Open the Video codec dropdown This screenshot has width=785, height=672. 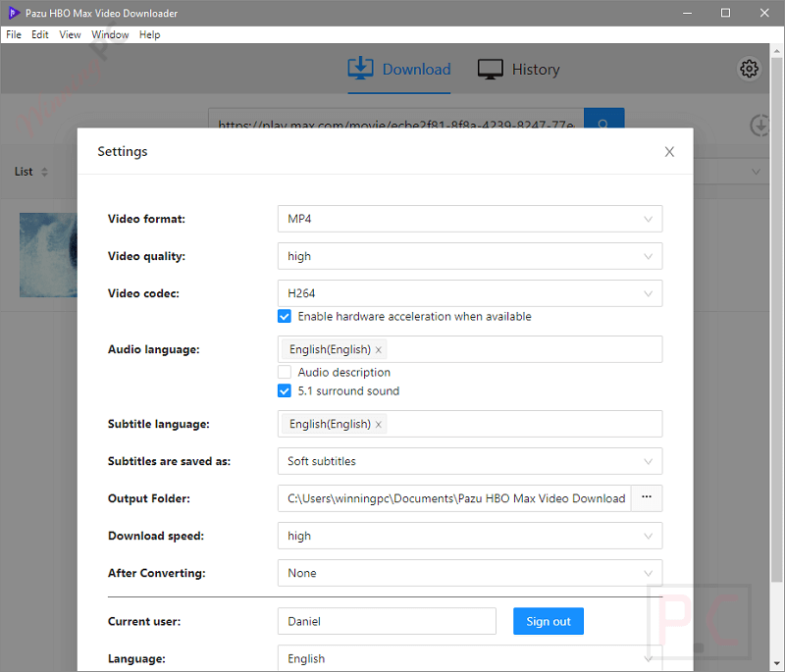tap(470, 293)
